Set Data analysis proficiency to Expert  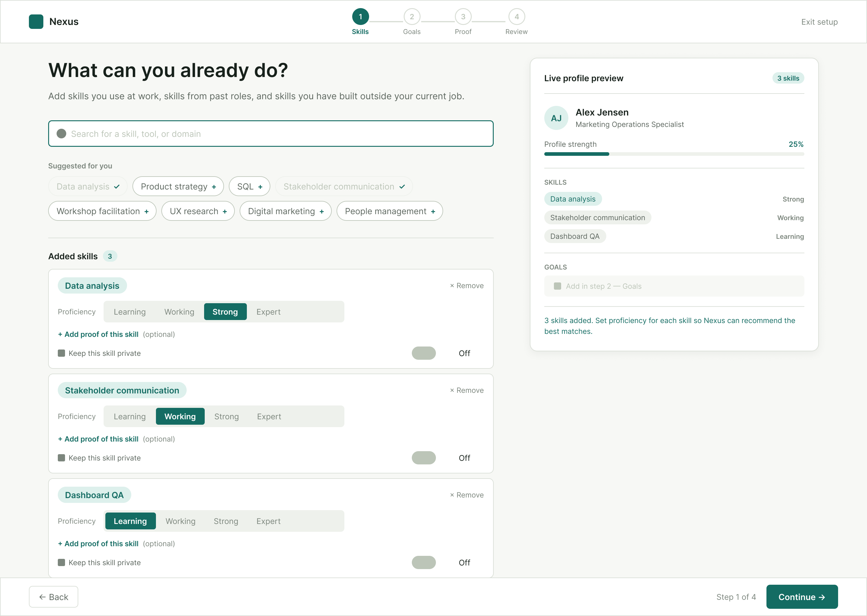[268, 312]
